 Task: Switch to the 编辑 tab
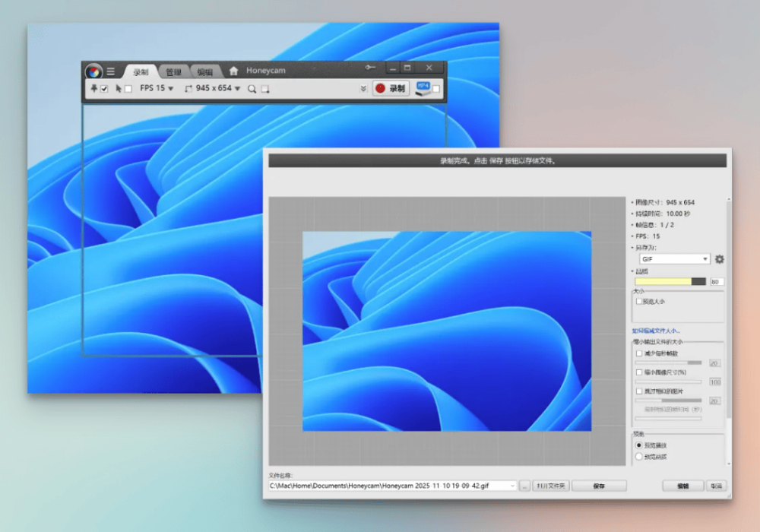[x=205, y=72]
